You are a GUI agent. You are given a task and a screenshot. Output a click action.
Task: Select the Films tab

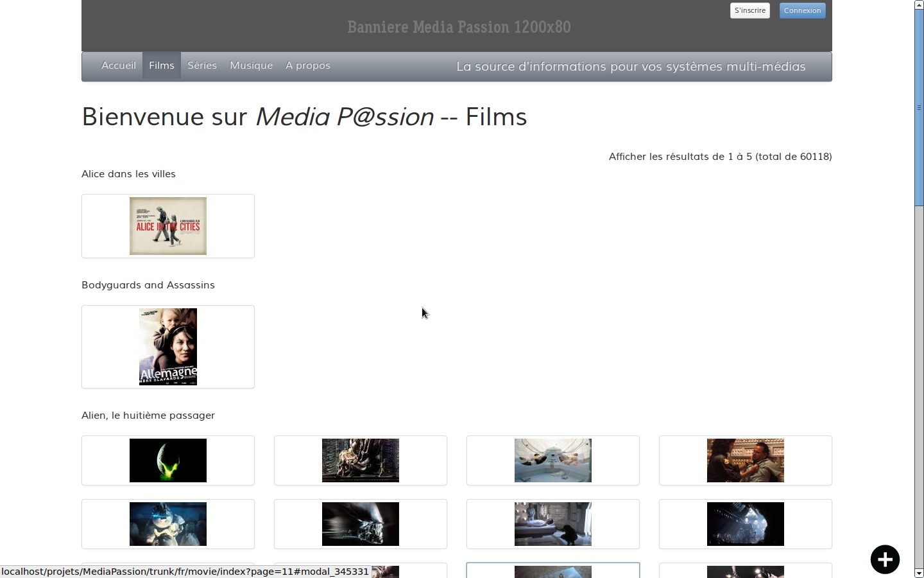(x=162, y=66)
